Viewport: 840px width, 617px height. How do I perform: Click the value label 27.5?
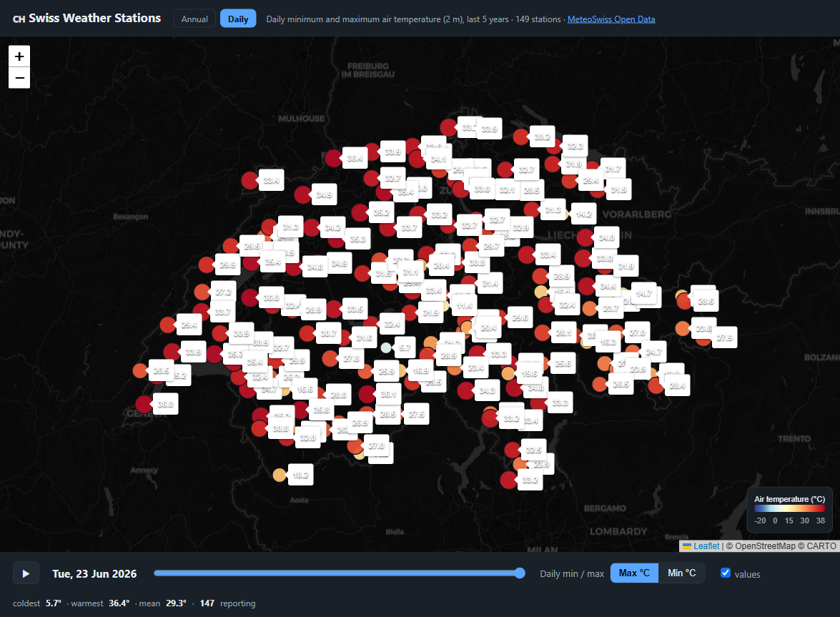(x=416, y=414)
